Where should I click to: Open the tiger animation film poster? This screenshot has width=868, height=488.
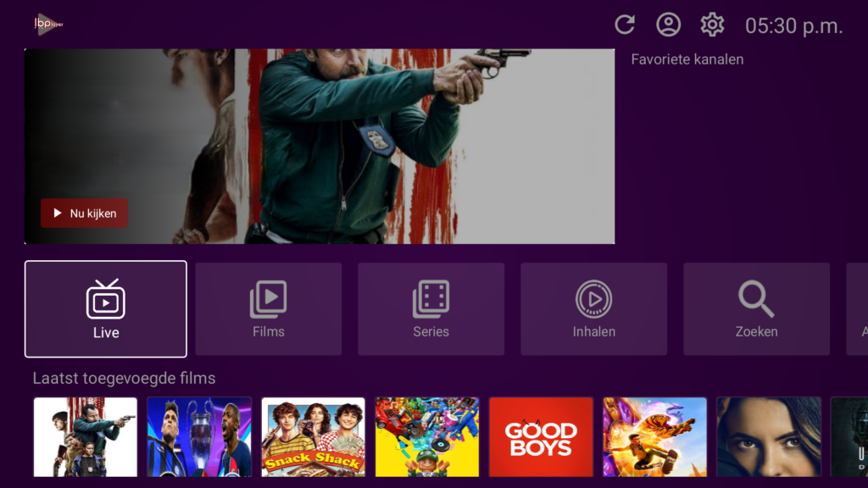coord(655,437)
